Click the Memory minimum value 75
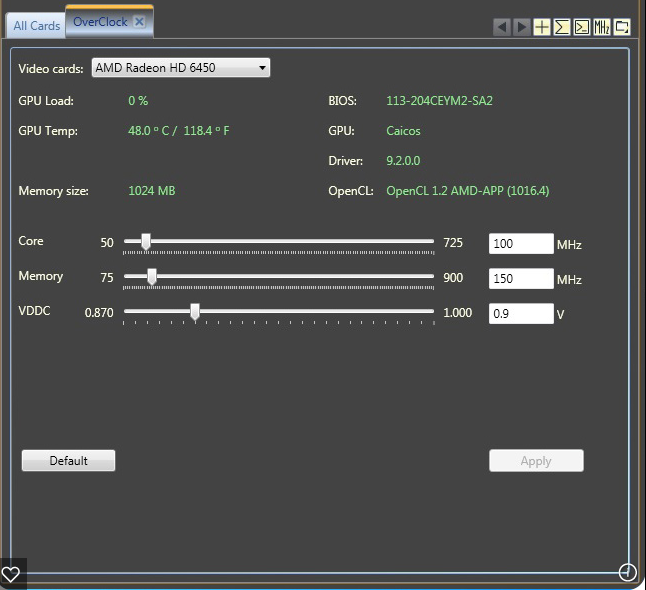The width and height of the screenshot is (646, 590). (x=107, y=278)
